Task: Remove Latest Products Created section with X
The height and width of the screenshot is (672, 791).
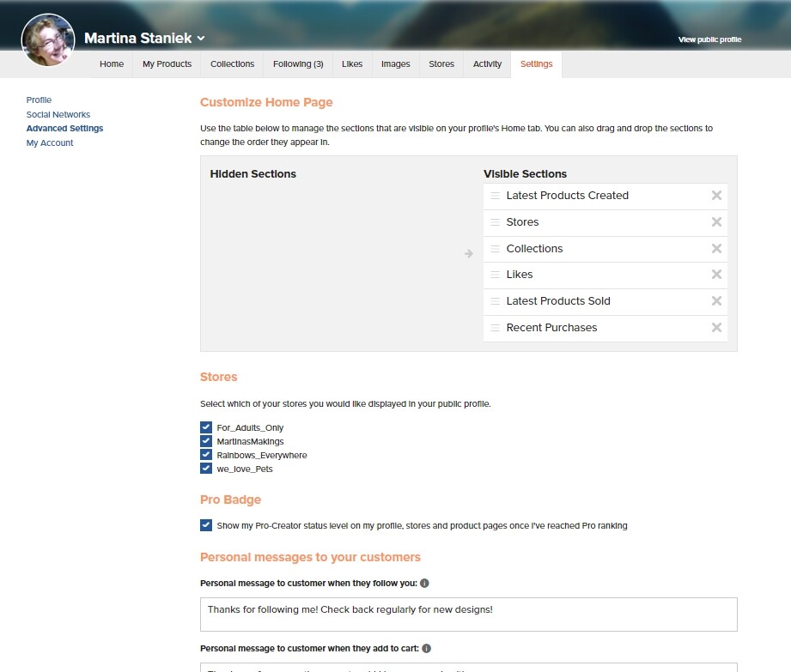Action: tap(716, 196)
